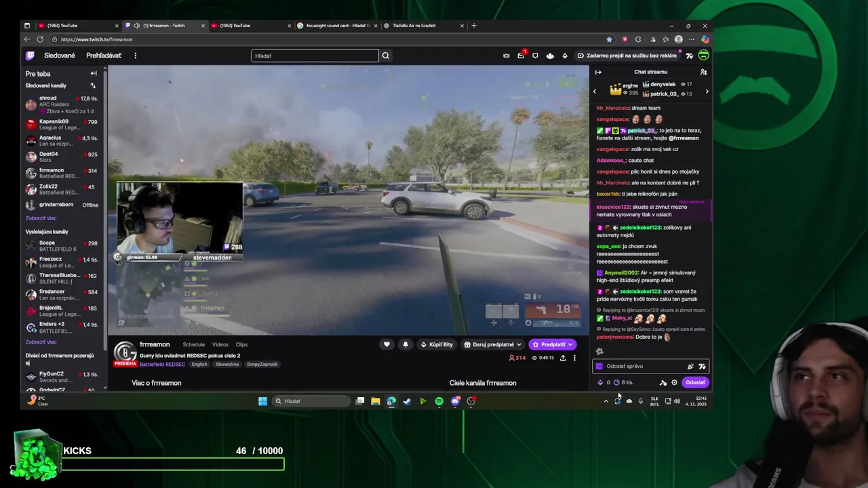This screenshot has width=868, height=488.
Task: Expand the Predplatiť subscribe dropdown arrow
Action: (x=570, y=344)
